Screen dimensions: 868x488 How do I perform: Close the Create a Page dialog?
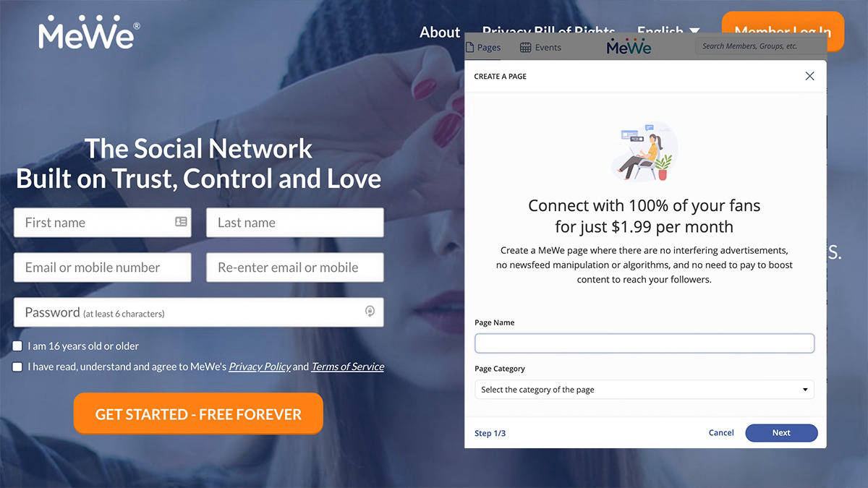809,76
